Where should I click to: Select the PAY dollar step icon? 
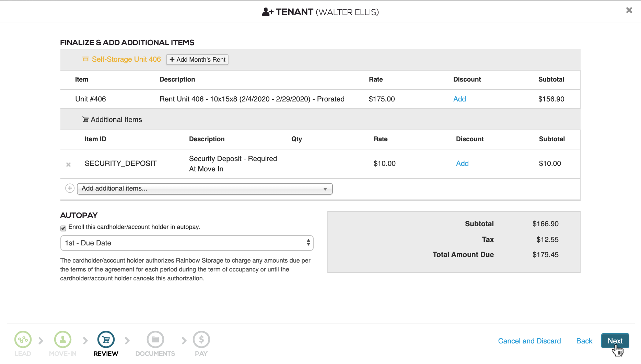(201, 339)
